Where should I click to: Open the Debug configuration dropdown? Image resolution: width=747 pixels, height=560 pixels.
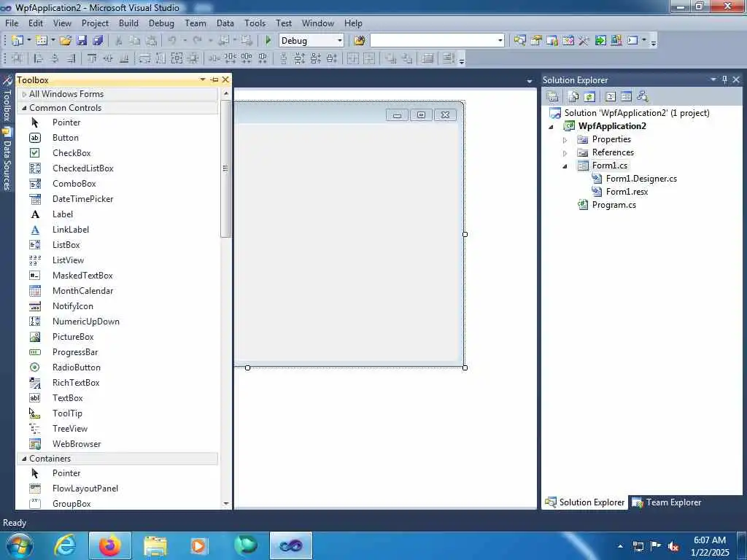point(340,41)
